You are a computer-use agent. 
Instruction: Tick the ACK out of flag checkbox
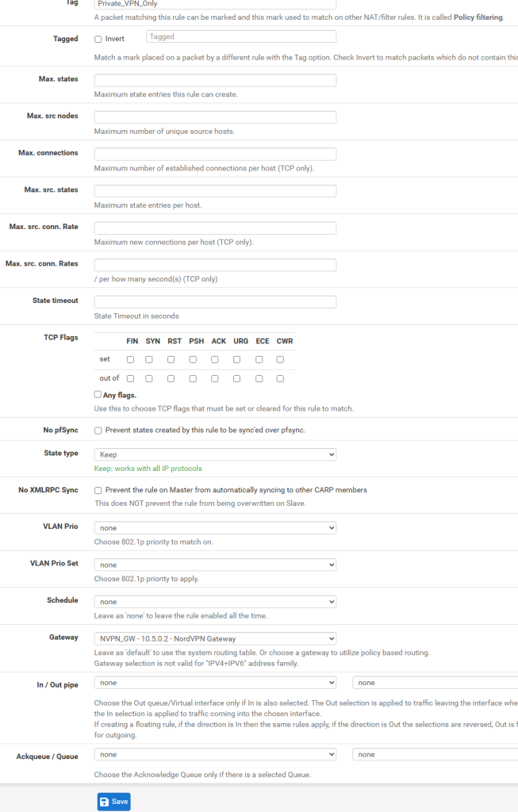[215, 378]
